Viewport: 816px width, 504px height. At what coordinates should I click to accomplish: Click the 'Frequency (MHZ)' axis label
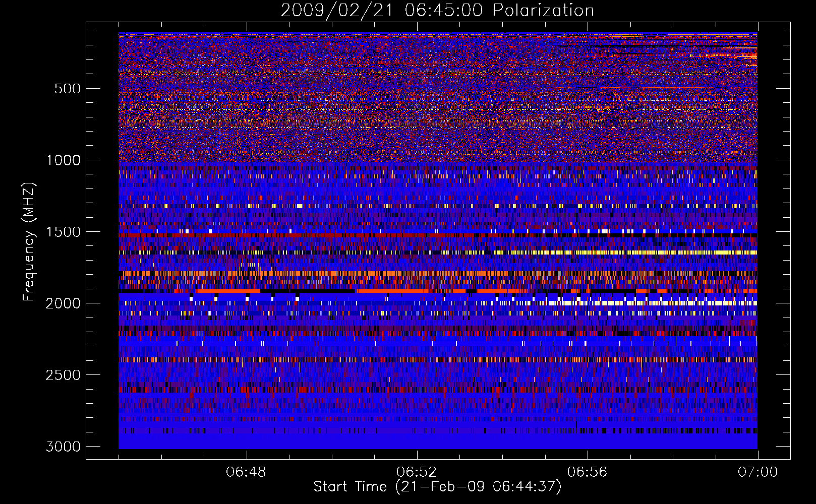pos(29,242)
